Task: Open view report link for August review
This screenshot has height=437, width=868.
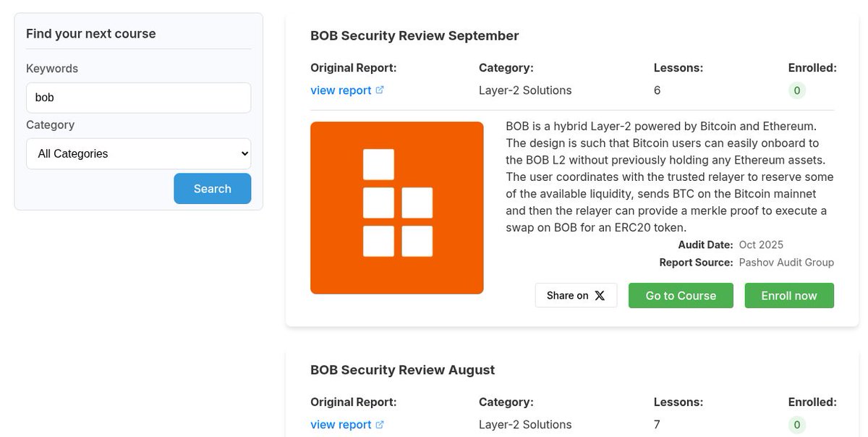Action: tap(341, 425)
